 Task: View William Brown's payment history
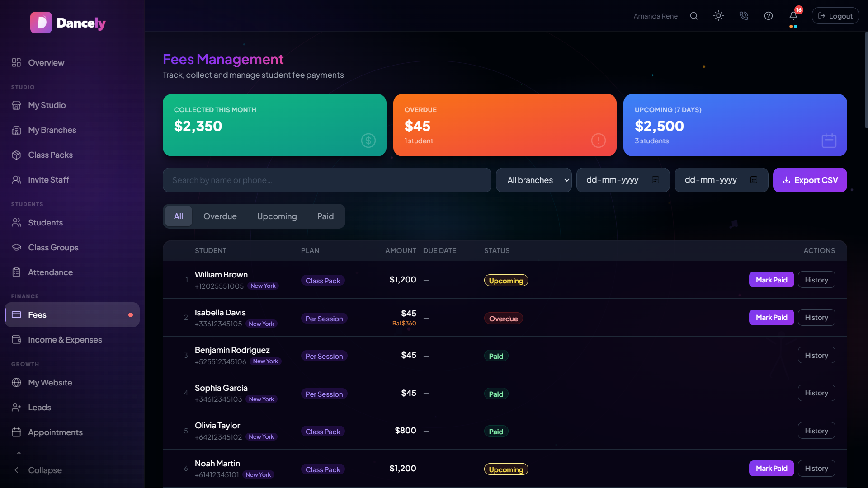pos(816,280)
